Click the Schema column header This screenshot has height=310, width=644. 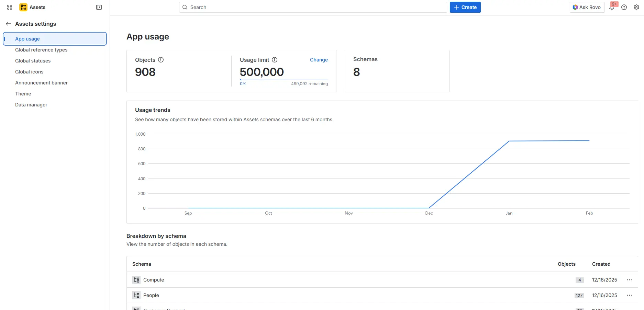tap(142, 264)
